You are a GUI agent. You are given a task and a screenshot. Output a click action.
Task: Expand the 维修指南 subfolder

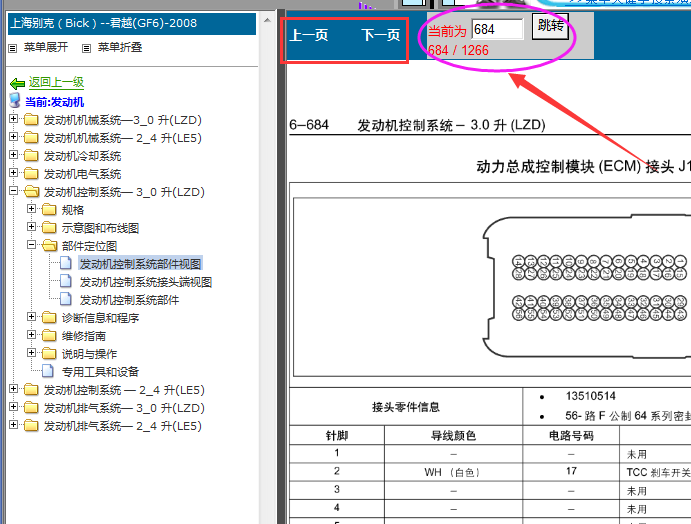pyautogui.click(x=32, y=335)
